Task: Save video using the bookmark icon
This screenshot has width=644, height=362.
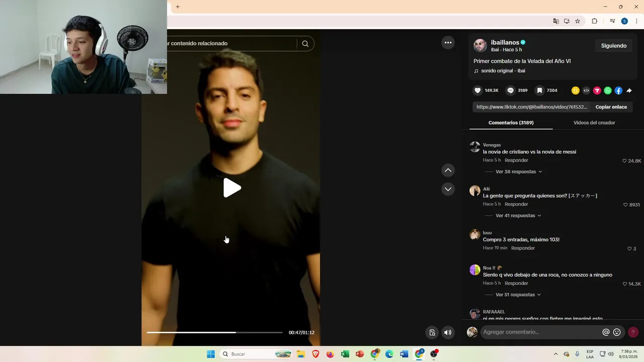Action: (x=539, y=90)
